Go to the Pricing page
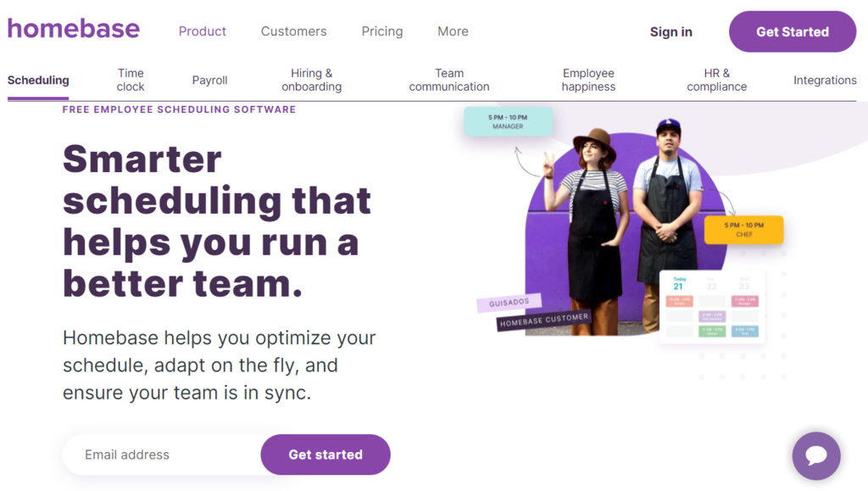The image size is (868, 491). point(382,31)
